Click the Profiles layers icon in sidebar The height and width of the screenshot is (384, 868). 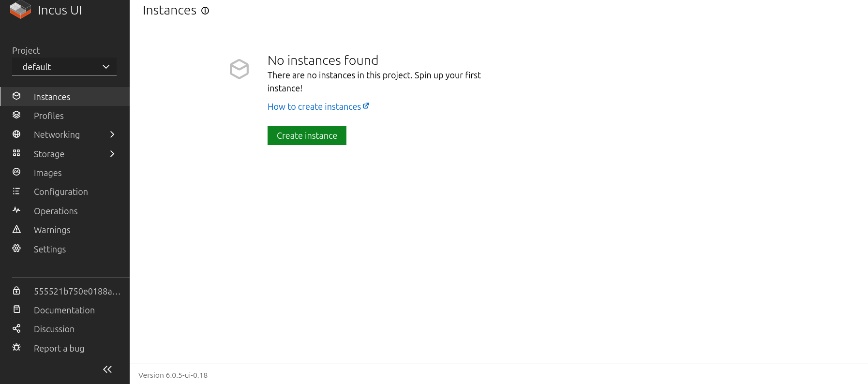click(16, 115)
